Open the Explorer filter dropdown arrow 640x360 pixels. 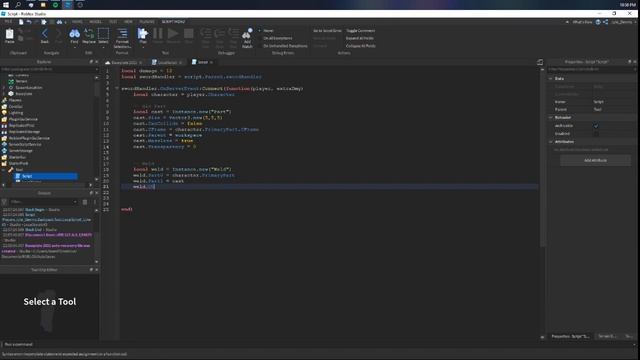point(96,69)
